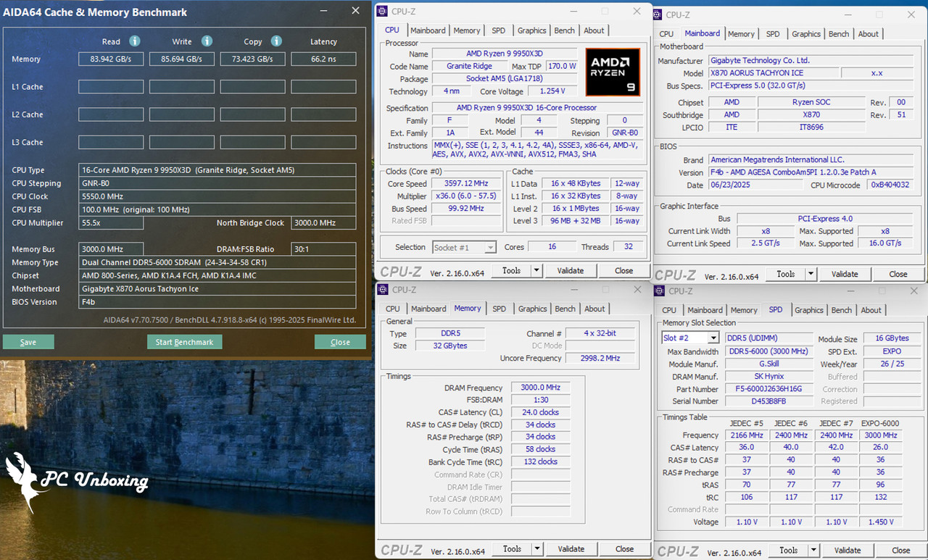The width and height of the screenshot is (928, 560).
Task: Click the mainboard model X870 AORUS TACHYON ICE
Action: click(x=774, y=73)
